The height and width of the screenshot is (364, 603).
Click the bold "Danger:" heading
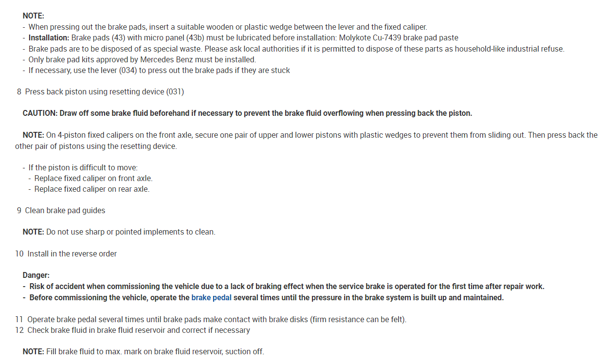(x=36, y=275)
